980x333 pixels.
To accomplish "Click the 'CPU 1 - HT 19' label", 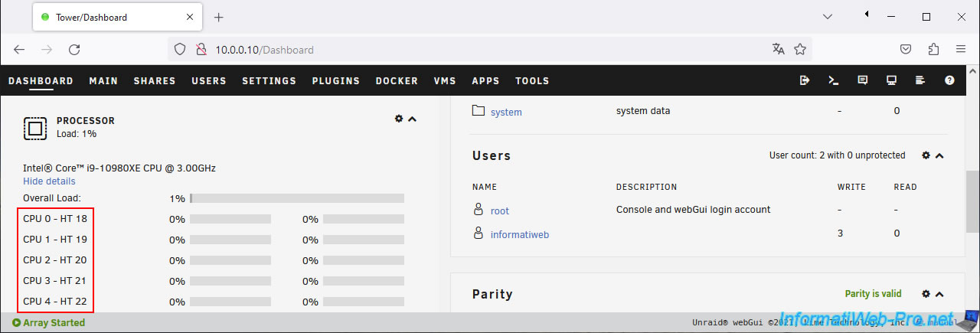I will [x=55, y=239].
